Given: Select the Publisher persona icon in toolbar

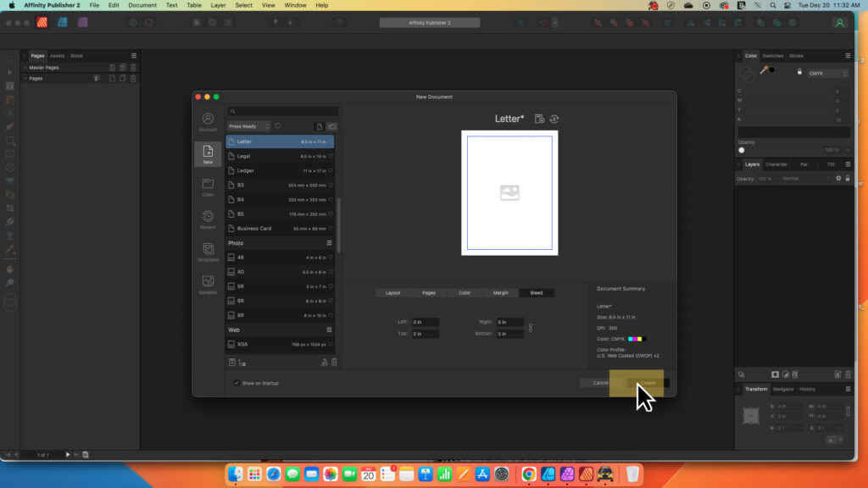Looking at the screenshot, I should [x=42, y=23].
